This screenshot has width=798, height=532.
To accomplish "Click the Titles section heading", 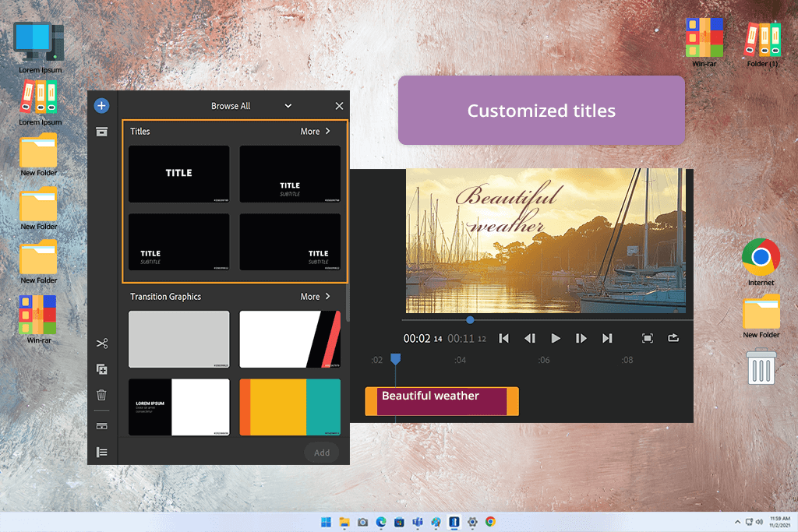I will pos(140,131).
